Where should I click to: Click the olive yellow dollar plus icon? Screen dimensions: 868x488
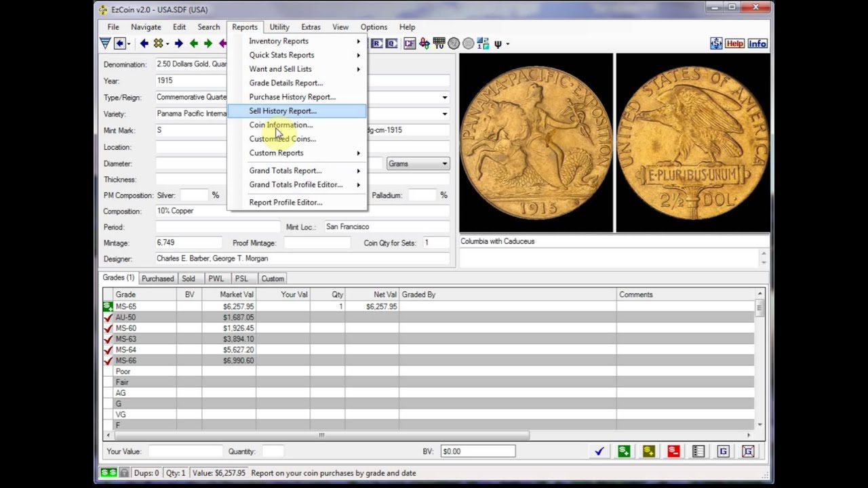coord(649,451)
